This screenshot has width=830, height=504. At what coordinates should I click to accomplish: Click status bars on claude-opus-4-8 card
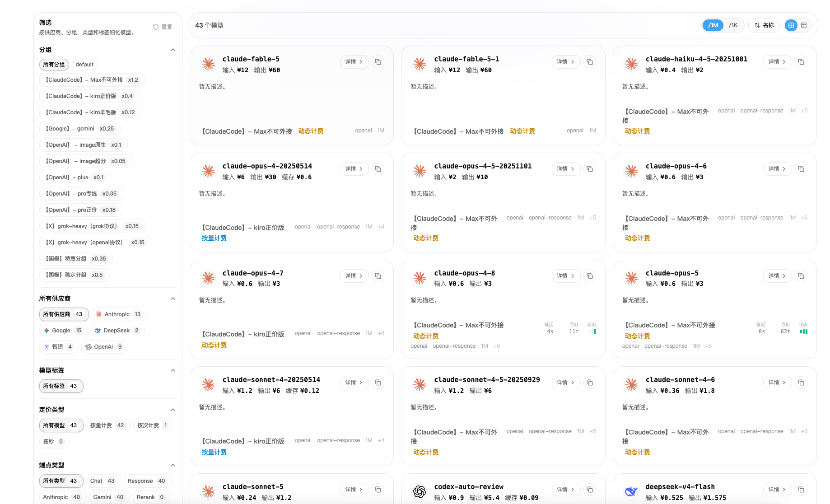click(x=592, y=331)
